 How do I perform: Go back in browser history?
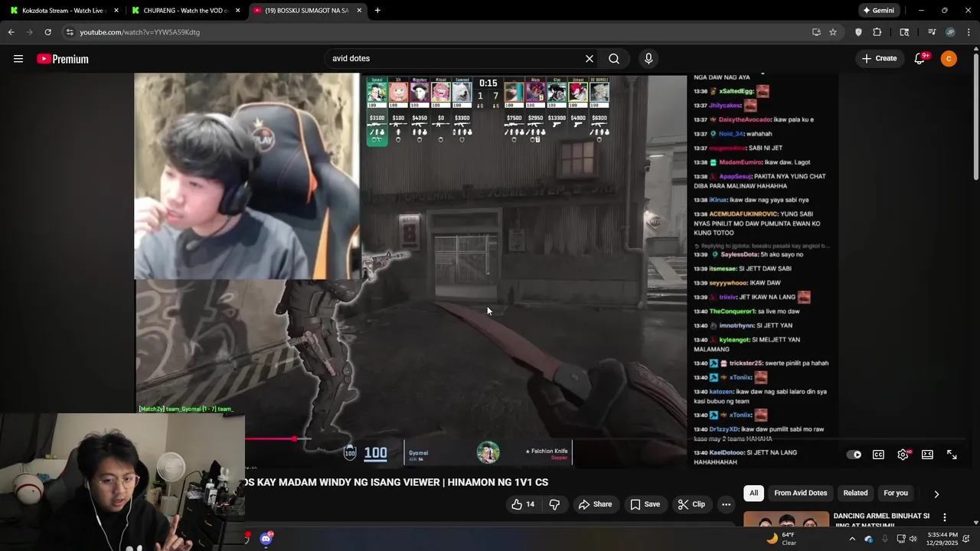(x=11, y=32)
